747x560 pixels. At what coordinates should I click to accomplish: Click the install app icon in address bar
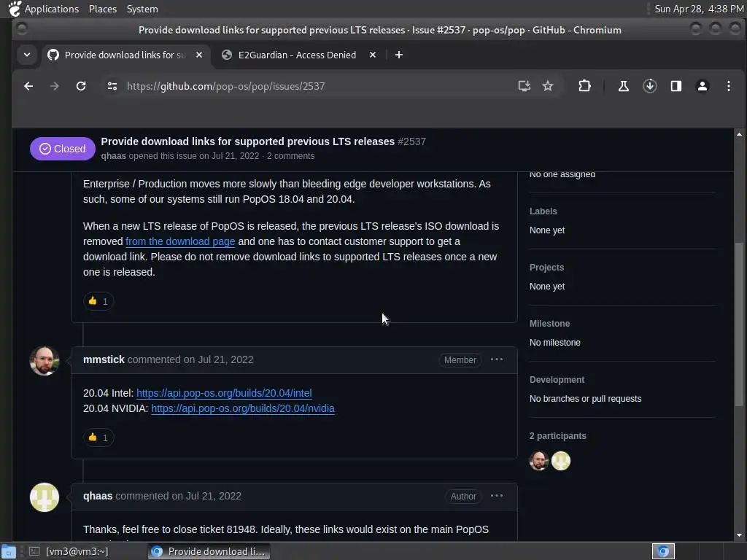pyautogui.click(x=524, y=86)
